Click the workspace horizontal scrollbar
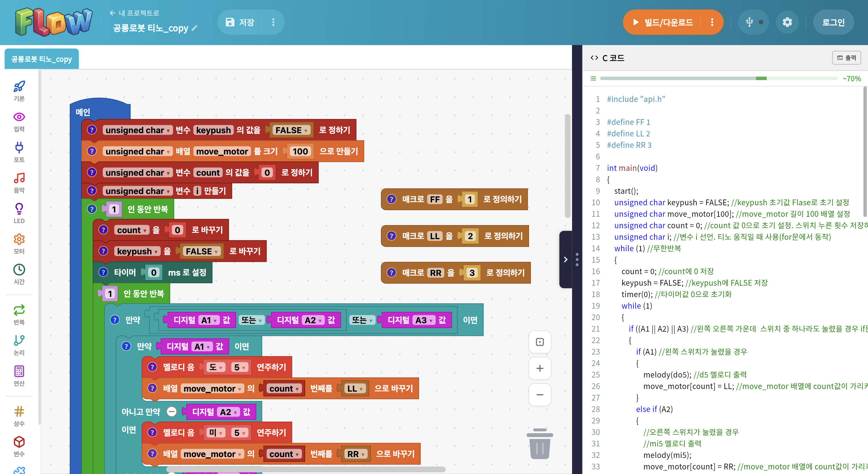Image resolution: width=868 pixels, height=474 pixels. [306, 469]
